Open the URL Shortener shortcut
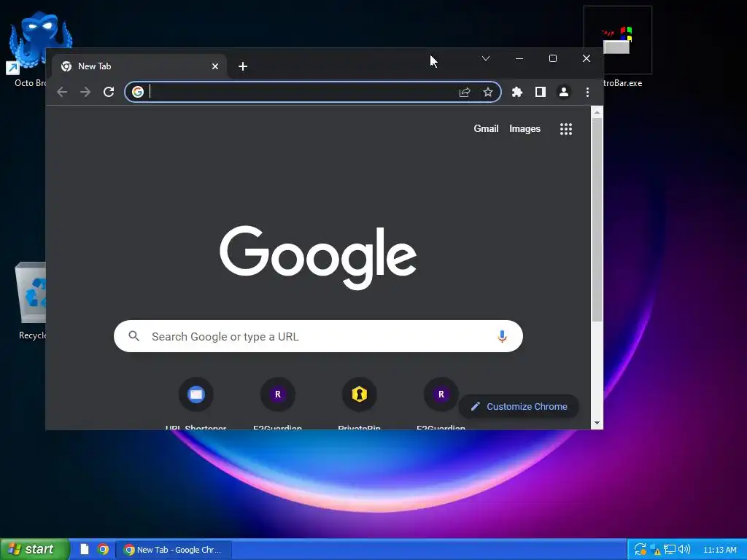 (x=196, y=402)
